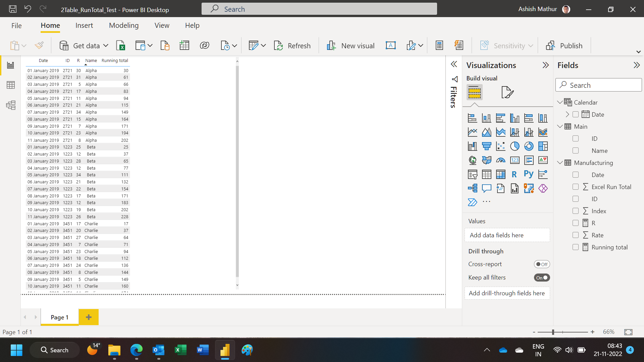Check the Running total field
The image size is (644, 362).
tap(576, 247)
